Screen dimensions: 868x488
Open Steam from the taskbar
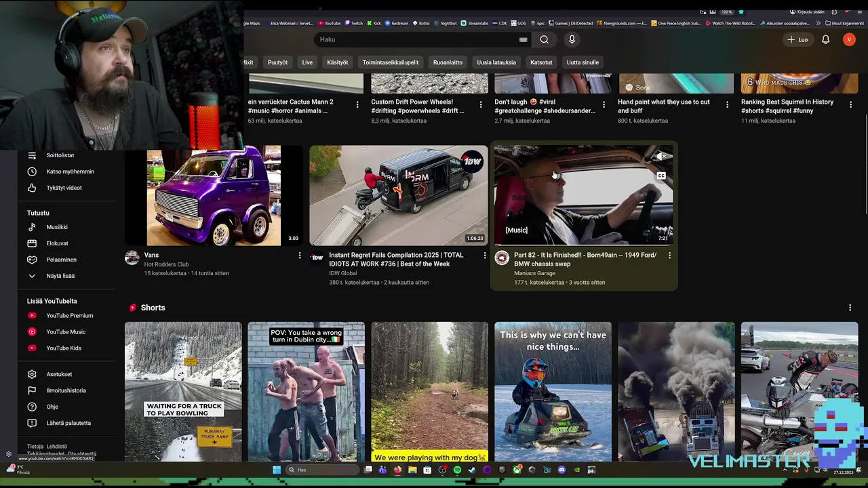point(472,470)
